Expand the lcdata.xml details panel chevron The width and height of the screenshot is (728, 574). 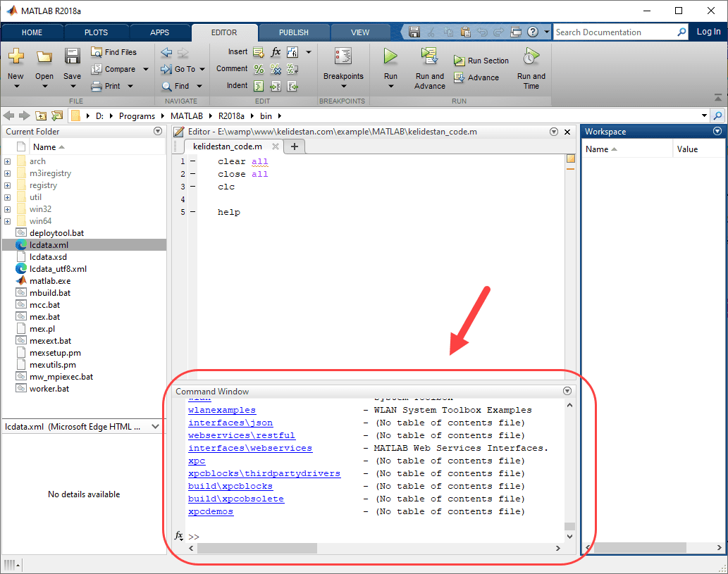point(156,426)
